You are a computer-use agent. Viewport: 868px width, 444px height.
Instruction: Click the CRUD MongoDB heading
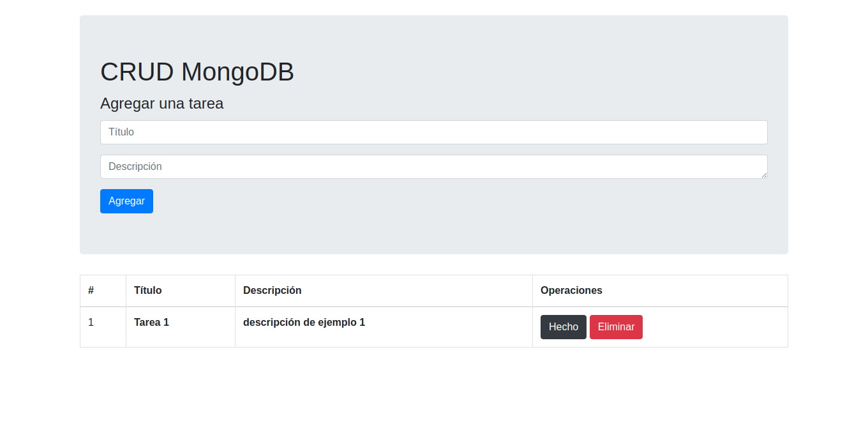[197, 72]
